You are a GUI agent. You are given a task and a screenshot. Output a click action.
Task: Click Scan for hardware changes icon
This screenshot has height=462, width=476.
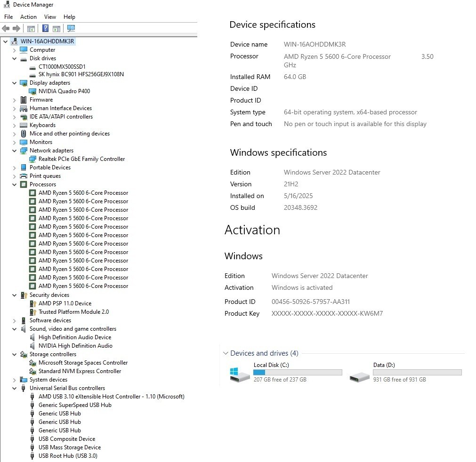tap(71, 29)
